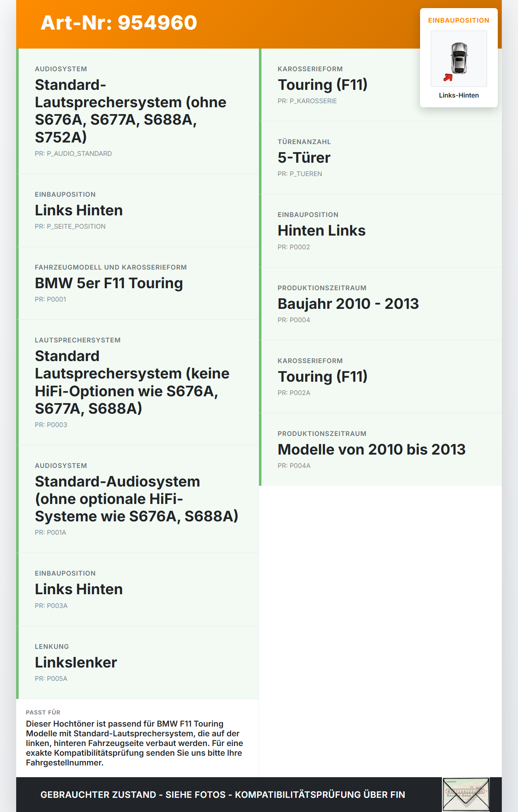Select the Hinten Links position entry
This screenshot has width=518, height=812.
321,231
